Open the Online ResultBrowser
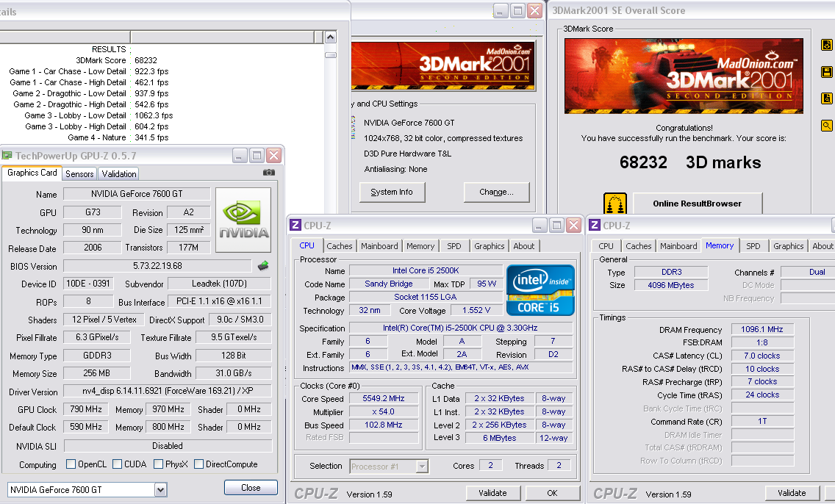 (x=697, y=204)
